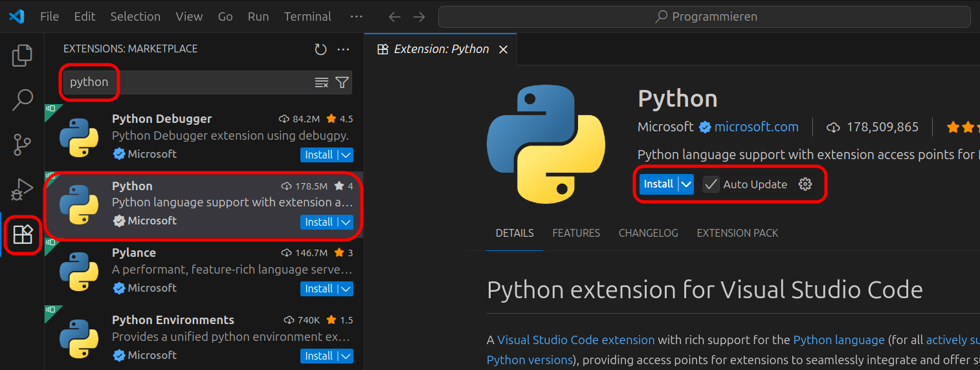Image resolution: width=980 pixels, height=370 pixels.
Task: Click the Microsoft verified publisher badge
Action: pyautogui.click(x=705, y=127)
